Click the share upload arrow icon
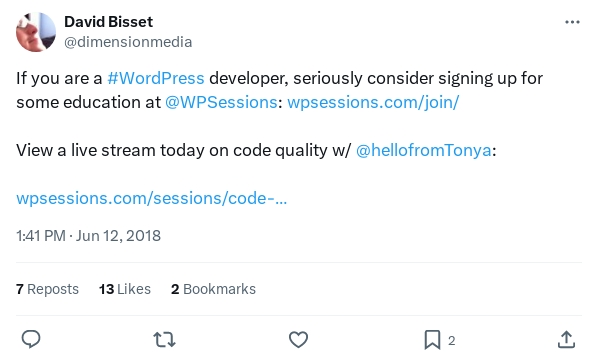The image size is (598, 363). (566, 339)
